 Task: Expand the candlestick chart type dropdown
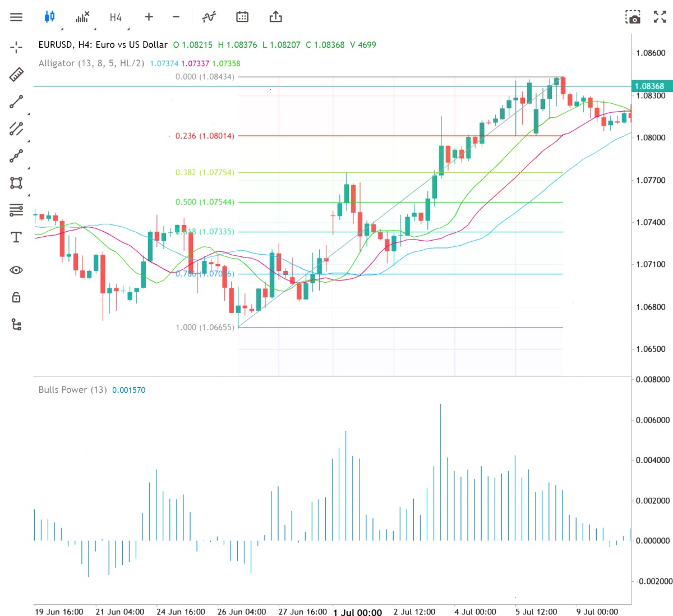coord(50,17)
